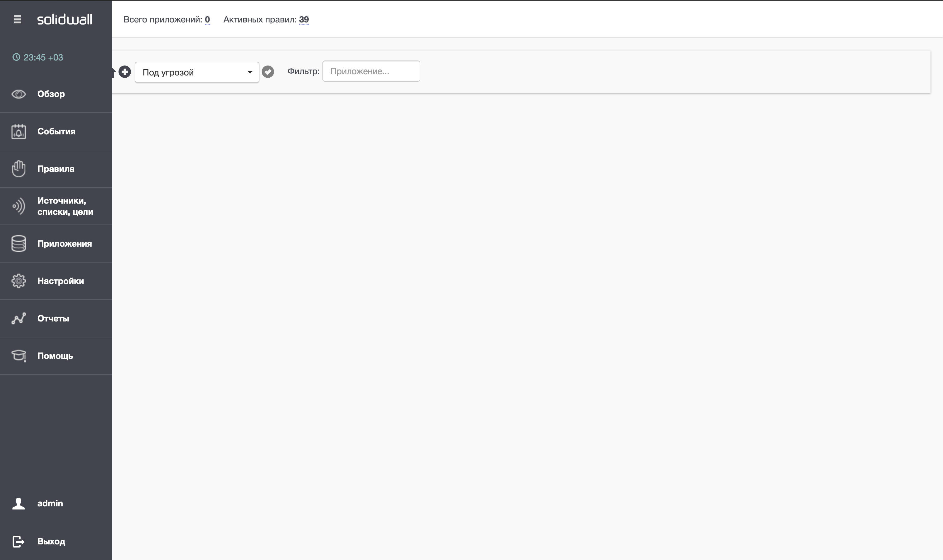
Task: Click the graduation cap icon for Помощь
Action: click(18, 356)
